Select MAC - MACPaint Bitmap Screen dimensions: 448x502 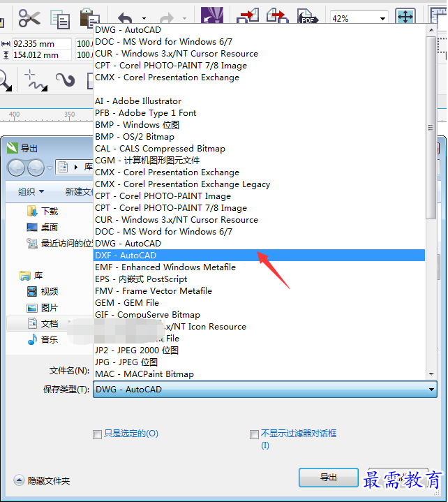[260, 374]
